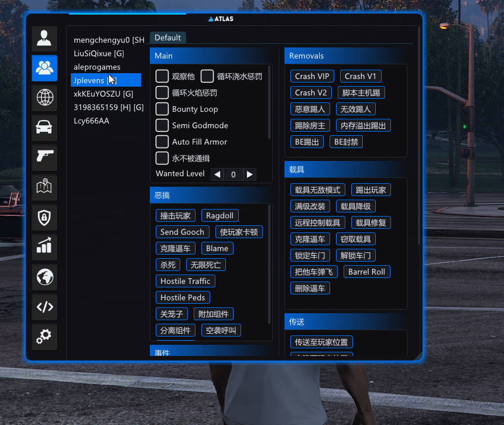Click the 杀死 button

[x=168, y=265]
